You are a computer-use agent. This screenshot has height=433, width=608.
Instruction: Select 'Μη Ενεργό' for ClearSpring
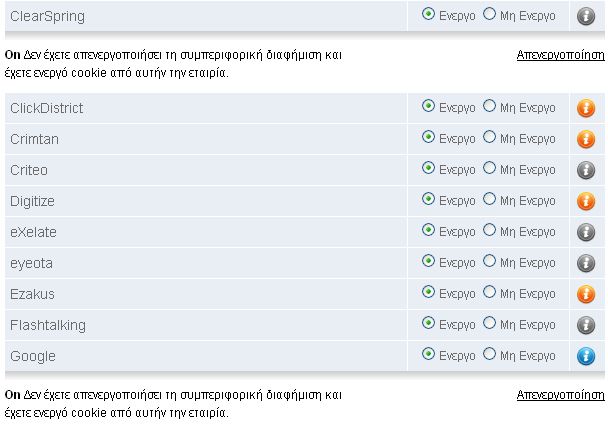[x=489, y=15]
